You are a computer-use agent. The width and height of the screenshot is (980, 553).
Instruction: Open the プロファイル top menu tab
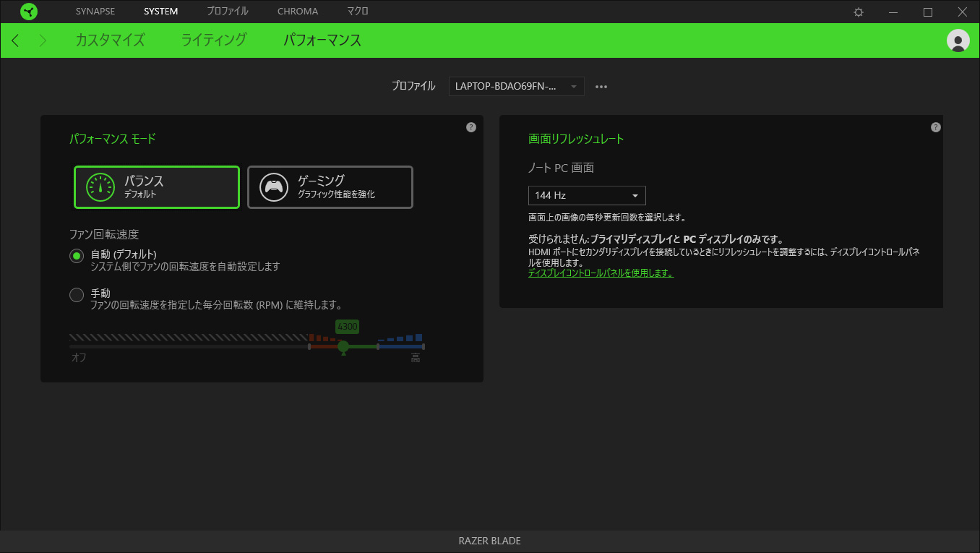pos(228,12)
